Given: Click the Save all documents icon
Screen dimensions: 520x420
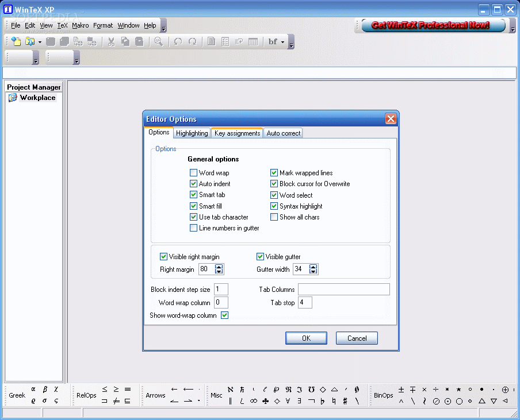Looking at the screenshot, I should [x=64, y=41].
